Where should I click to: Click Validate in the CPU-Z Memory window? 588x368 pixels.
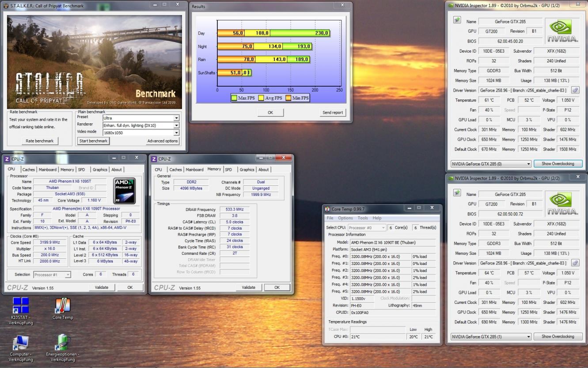pos(249,287)
